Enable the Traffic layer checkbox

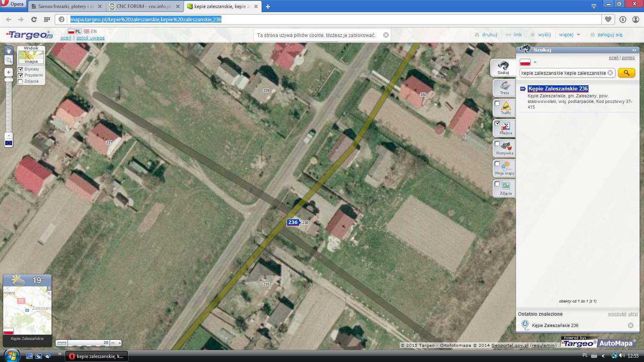[497, 103]
